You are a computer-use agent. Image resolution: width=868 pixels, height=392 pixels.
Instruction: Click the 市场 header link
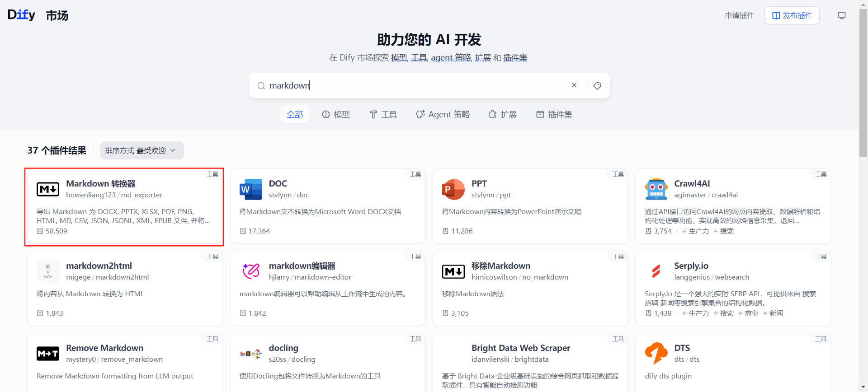tap(57, 15)
